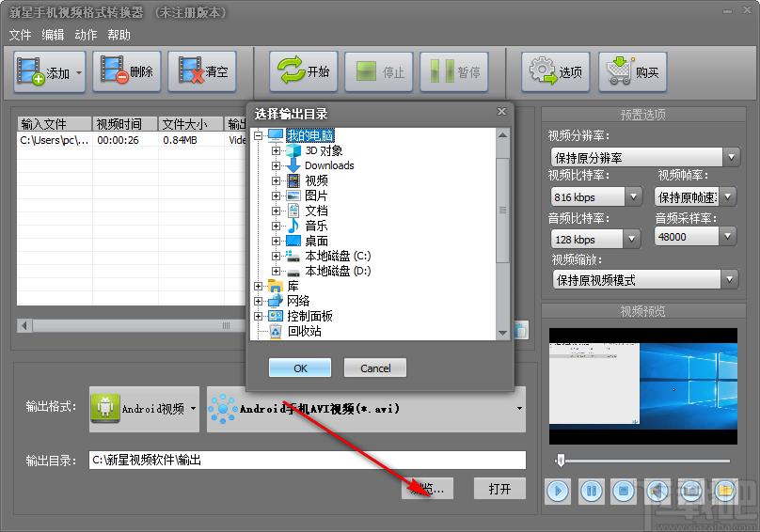Select the 本地磁盘 (D:) drive
Viewport: 760px width, 532px height.
coord(338,271)
